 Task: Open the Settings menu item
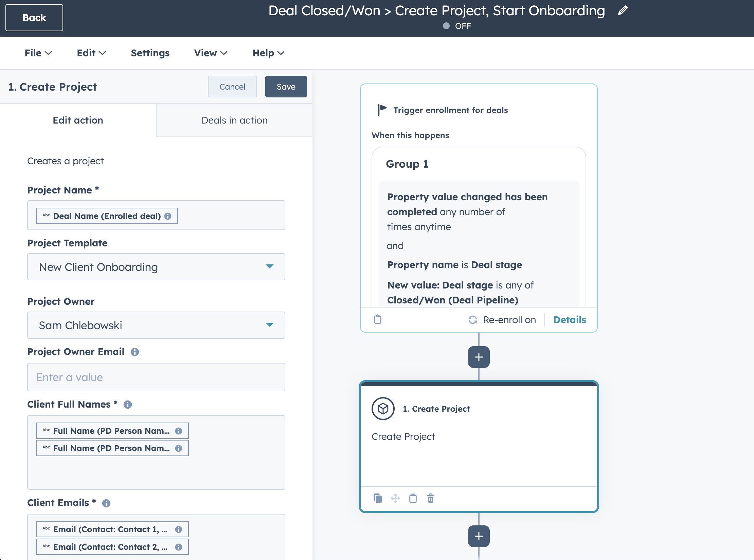tap(150, 53)
